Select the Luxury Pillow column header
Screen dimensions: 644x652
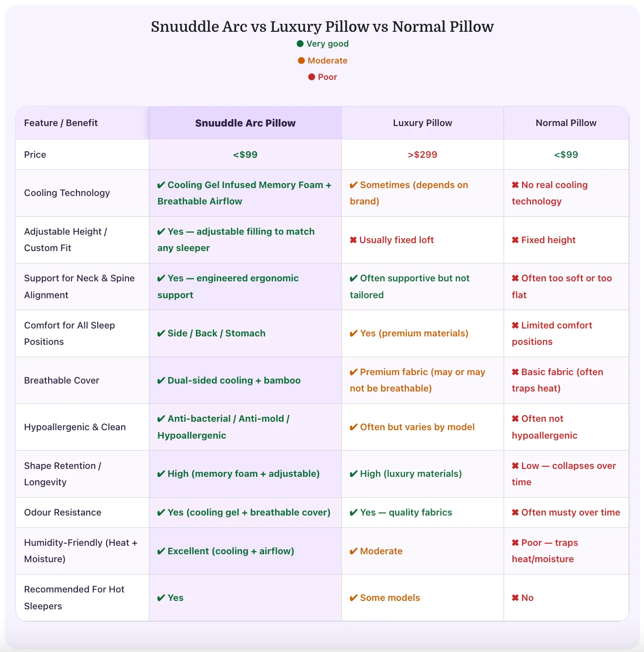422,123
